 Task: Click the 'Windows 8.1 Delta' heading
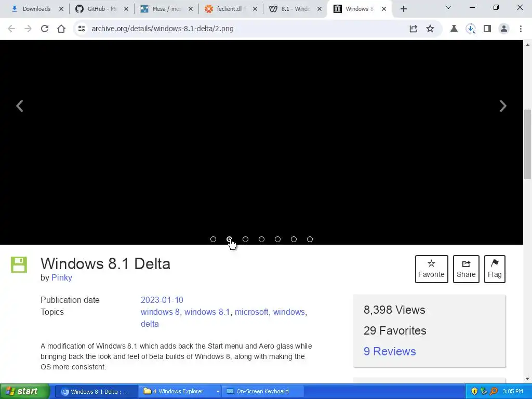coord(105,263)
